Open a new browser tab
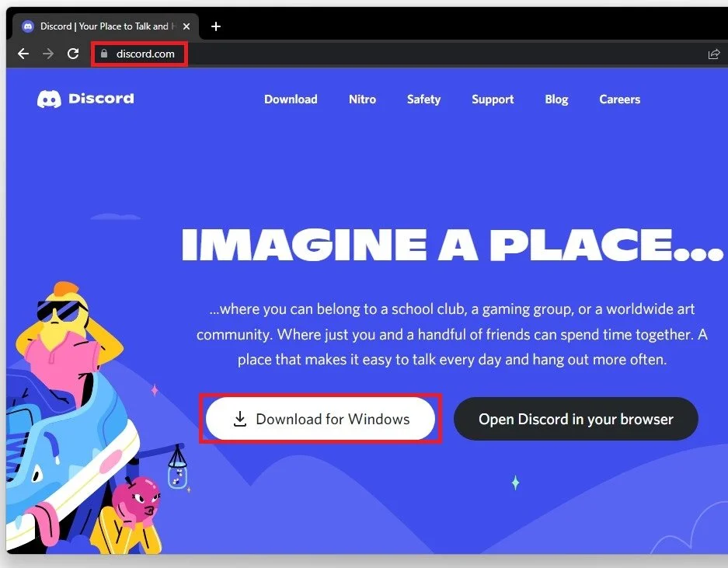 click(216, 26)
